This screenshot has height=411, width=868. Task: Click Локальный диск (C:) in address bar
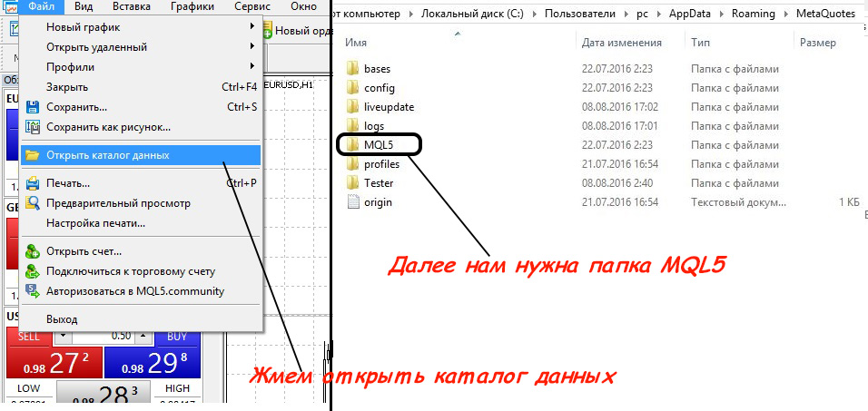[x=472, y=14]
